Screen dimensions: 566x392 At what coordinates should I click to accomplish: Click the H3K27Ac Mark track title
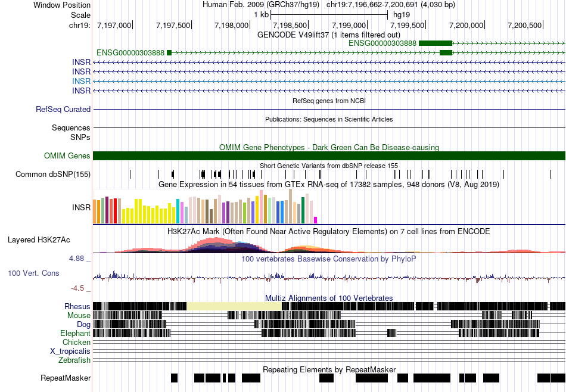[329, 231]
